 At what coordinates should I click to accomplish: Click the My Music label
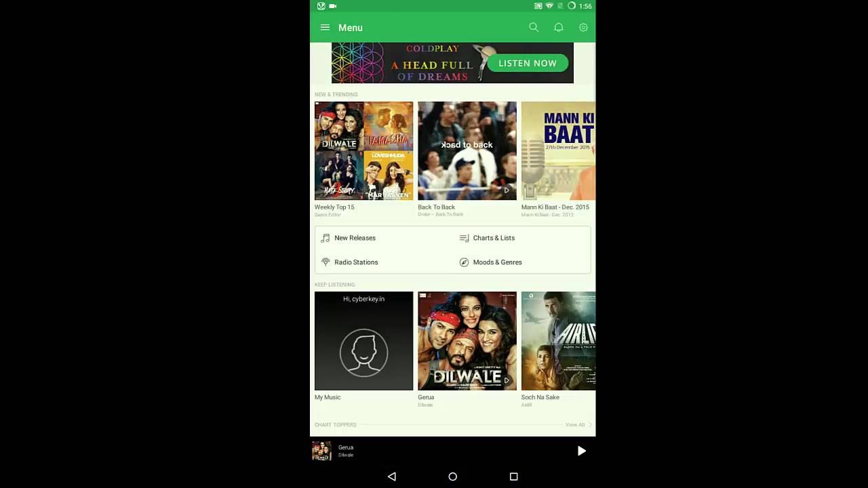pyautogui.click(x=328, y=397)
